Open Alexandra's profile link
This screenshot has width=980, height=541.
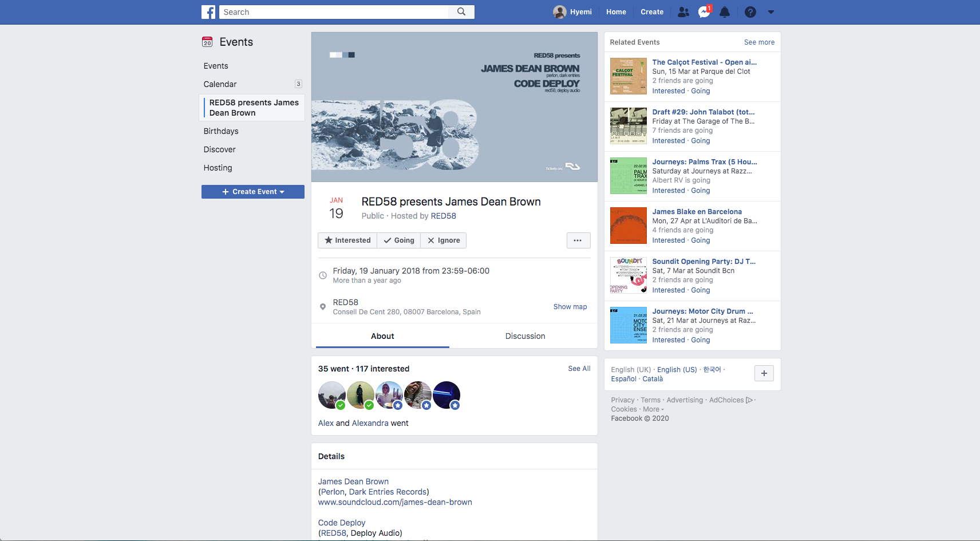(x=370, y=423)
